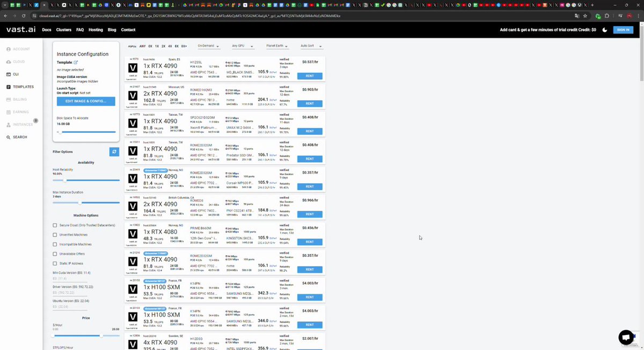Open Contact in the top navigation

128,30
